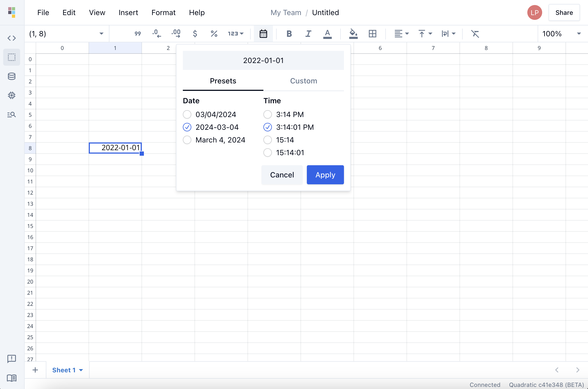
Task: Click the LP user avatar
Action: (x=534, y=12)
